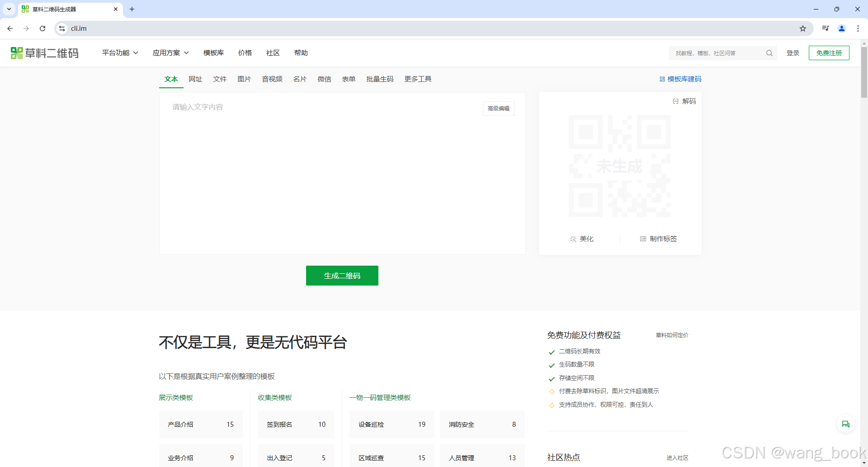The height and width of the screenshot is (467, 868).
Task: Open the 草料如何定价 link
Action: point(672,335)
